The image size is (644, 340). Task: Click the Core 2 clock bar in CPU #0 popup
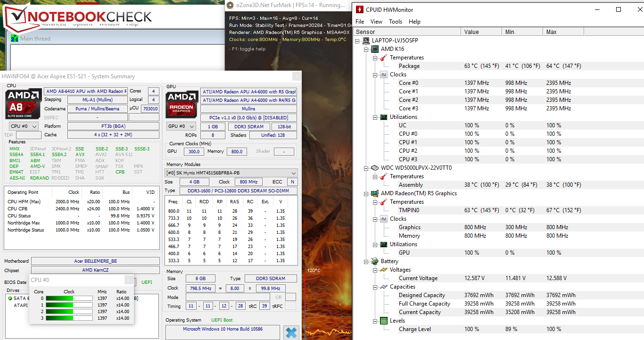click(69, 312)
